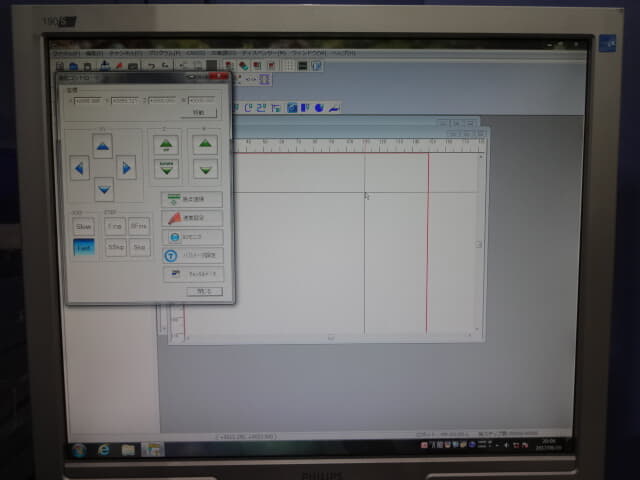Open the ヘルプ(H) menu

click(343, 52)
